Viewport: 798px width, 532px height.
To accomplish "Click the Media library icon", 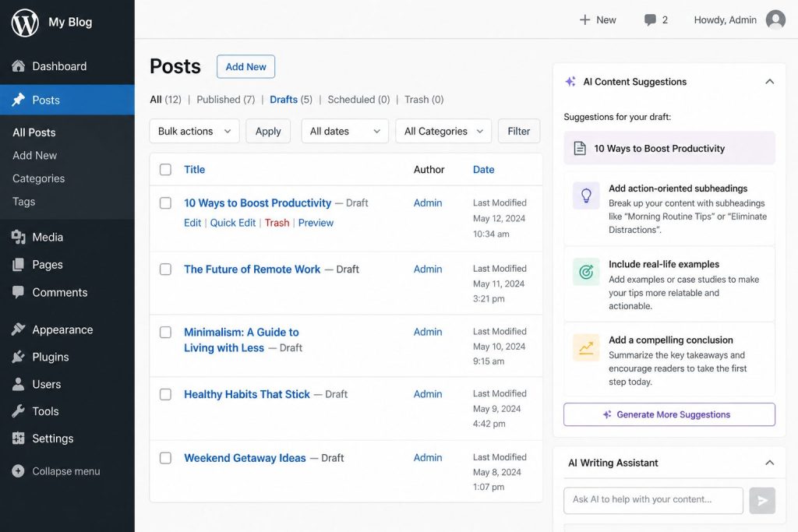I will (x=19, y=237).
